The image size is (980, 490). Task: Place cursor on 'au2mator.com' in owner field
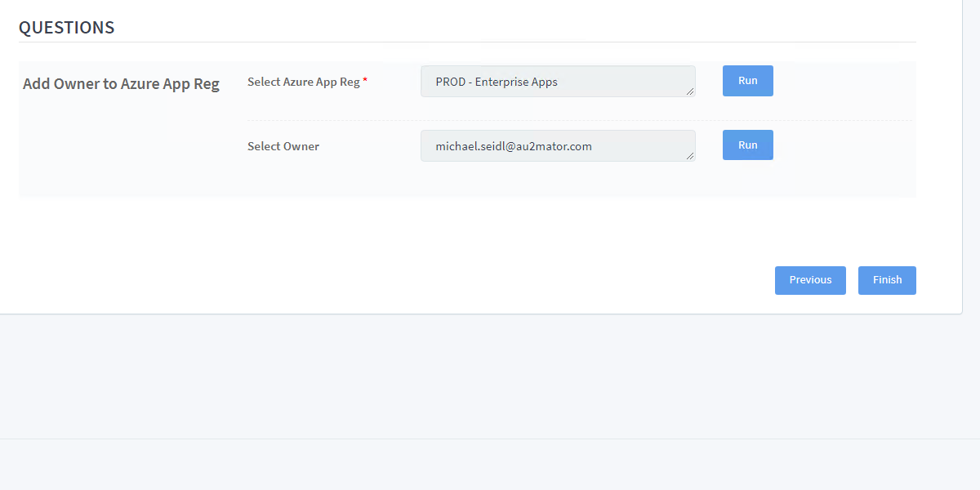(x=555, y=147)
